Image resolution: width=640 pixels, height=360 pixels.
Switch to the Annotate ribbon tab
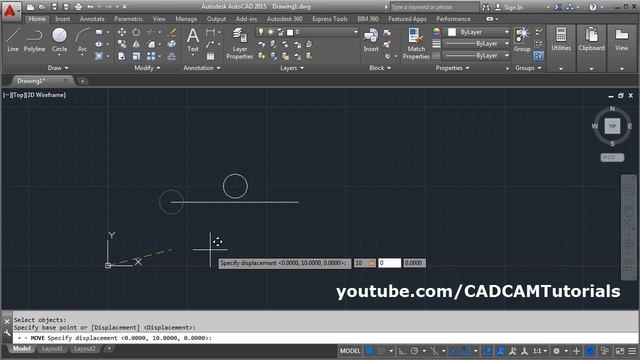pos(92,19)
